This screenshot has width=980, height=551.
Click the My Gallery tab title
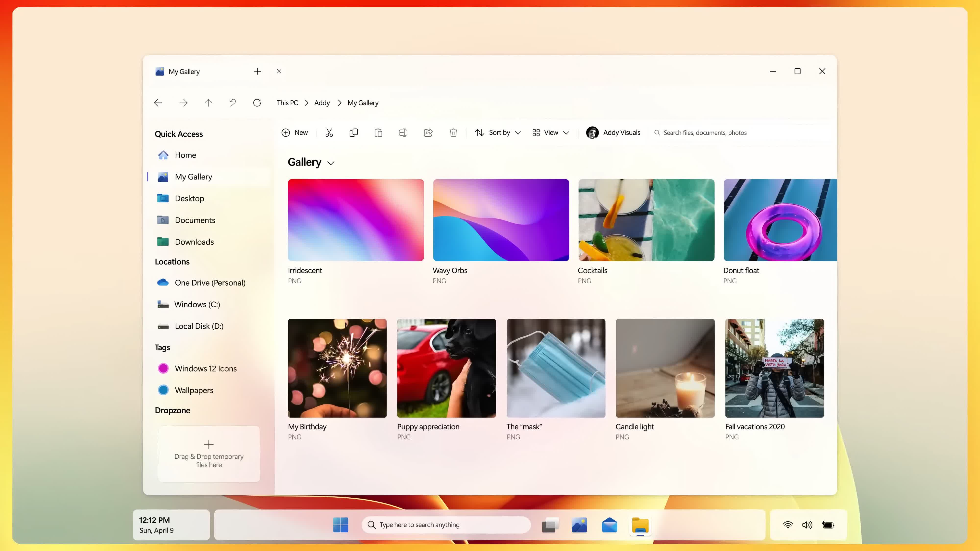pyautogui.click(x=184, y=72)
